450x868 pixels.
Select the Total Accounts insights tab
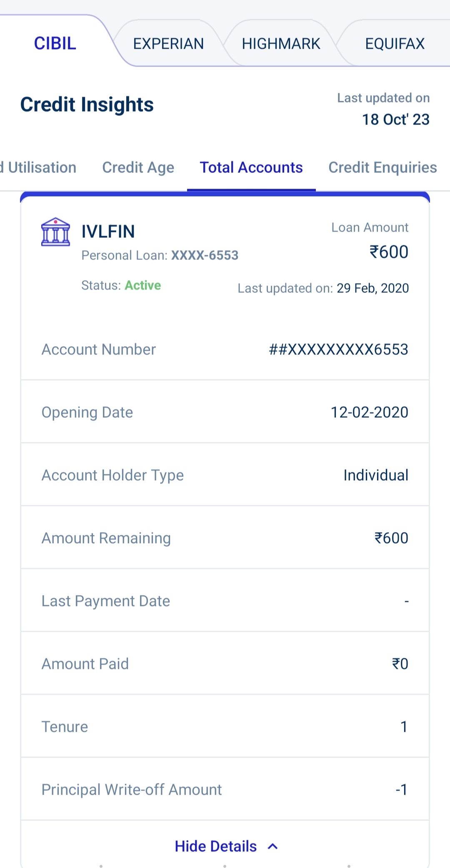[x=251, y=167]
